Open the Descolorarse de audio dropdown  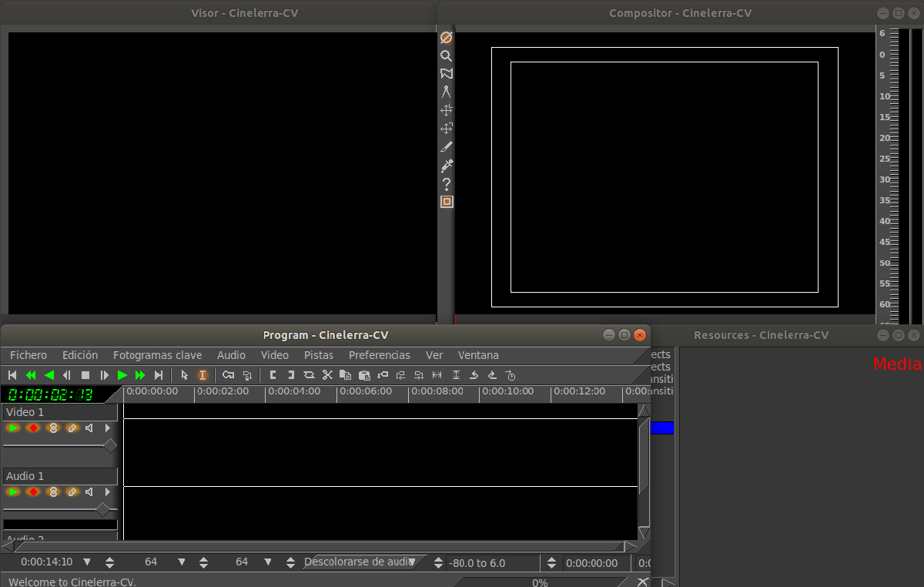click(x=413, y=562)
